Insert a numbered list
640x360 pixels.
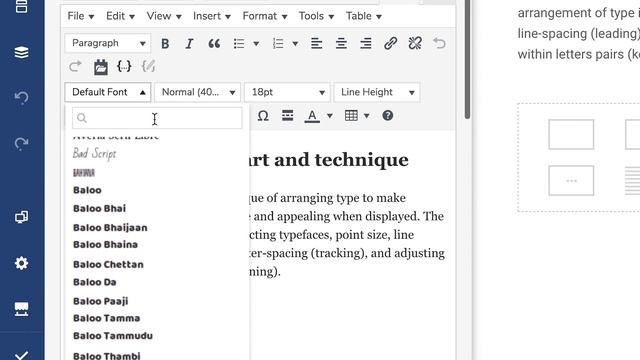coord(278,43)
